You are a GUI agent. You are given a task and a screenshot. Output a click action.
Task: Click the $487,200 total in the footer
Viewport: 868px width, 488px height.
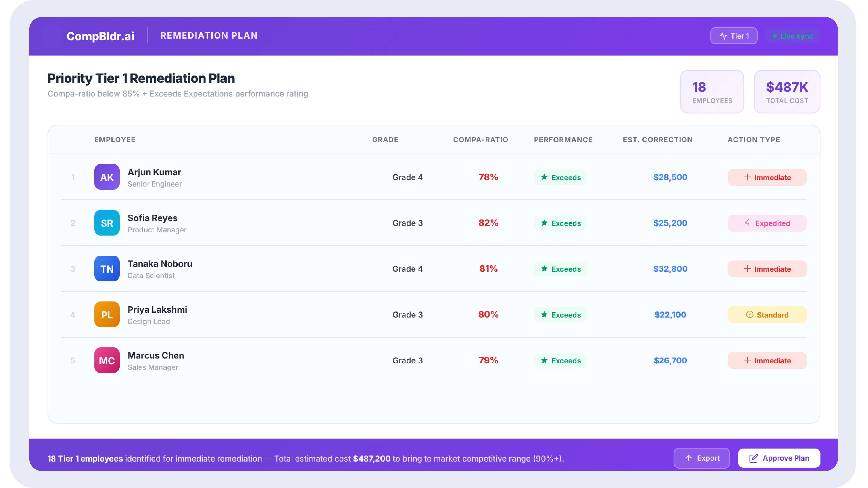pos(372,458)
